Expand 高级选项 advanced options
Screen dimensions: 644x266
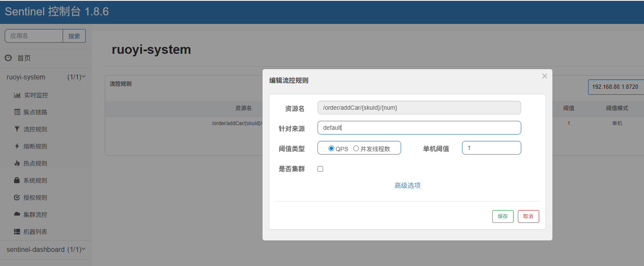click(x=407, y=185)
